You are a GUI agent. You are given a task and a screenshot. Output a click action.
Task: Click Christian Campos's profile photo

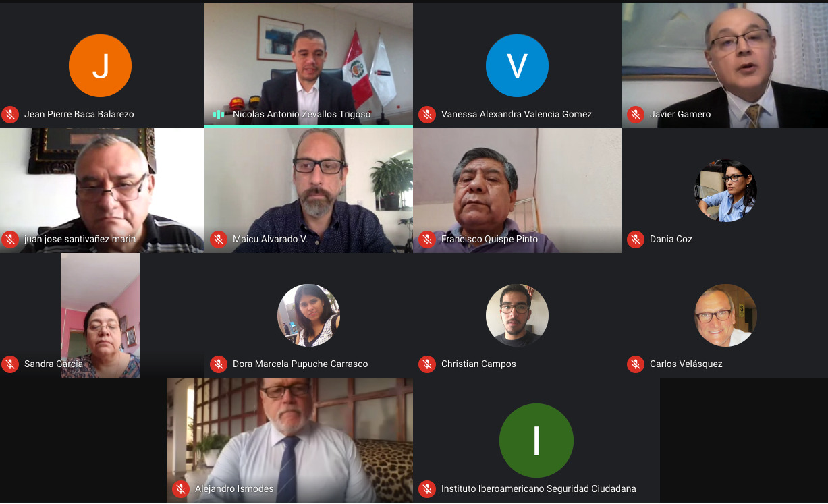(x=517, y=315)
